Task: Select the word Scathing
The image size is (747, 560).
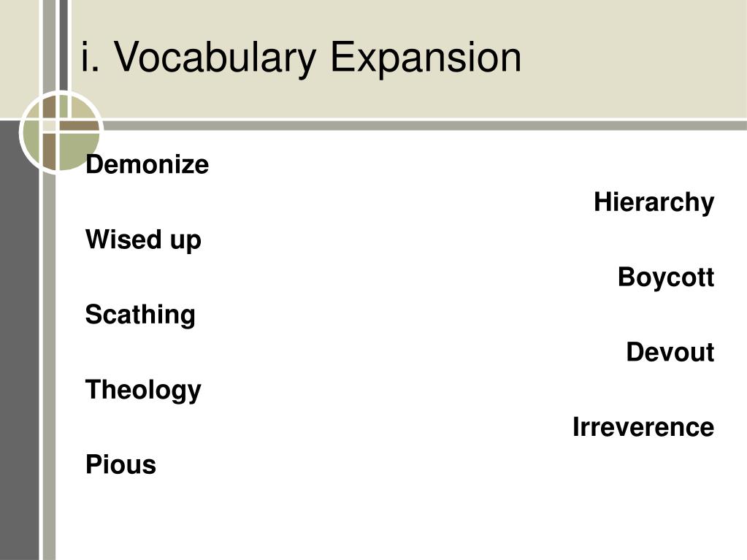Action: [140, 315]
